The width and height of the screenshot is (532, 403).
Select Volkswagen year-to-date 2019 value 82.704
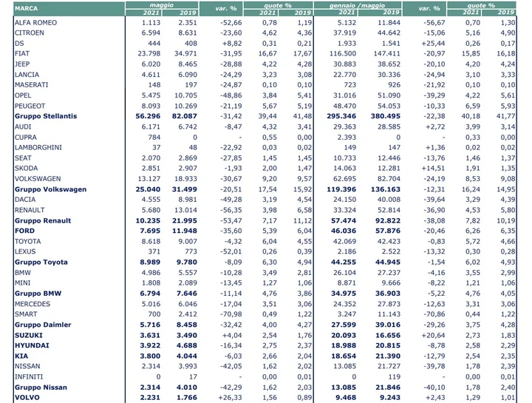click(x=389, y=179)
